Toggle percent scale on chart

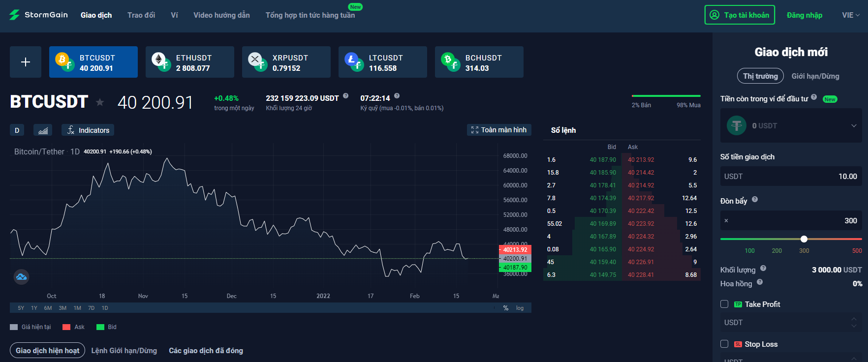point(505,308)
